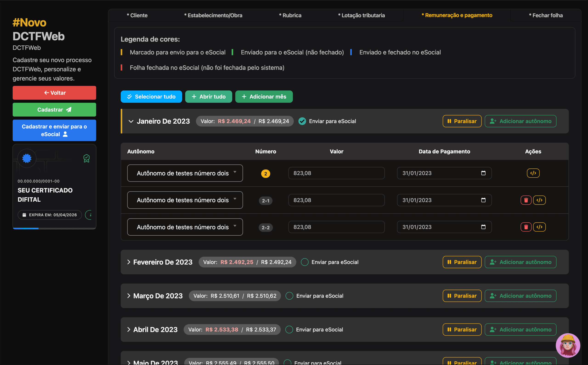Open code view for row 2-2
This screenshot has width=588, height=365.
(539, 227)
